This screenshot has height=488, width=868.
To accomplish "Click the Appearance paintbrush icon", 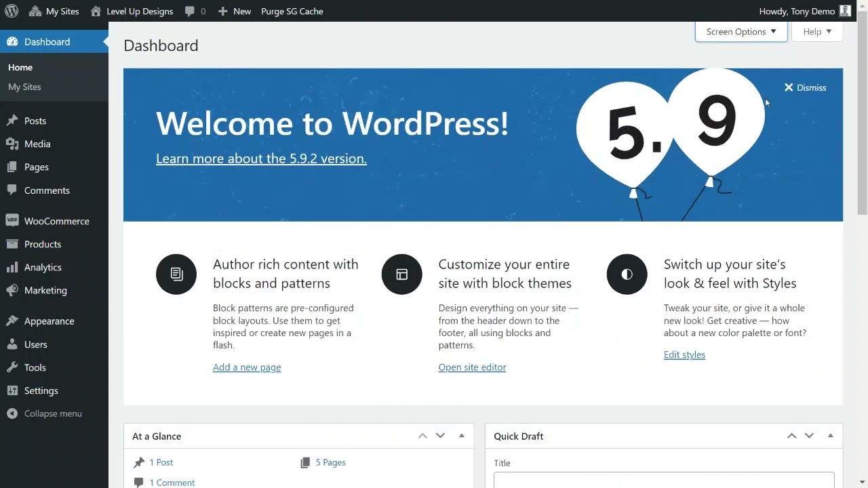I will pos(12,321).
